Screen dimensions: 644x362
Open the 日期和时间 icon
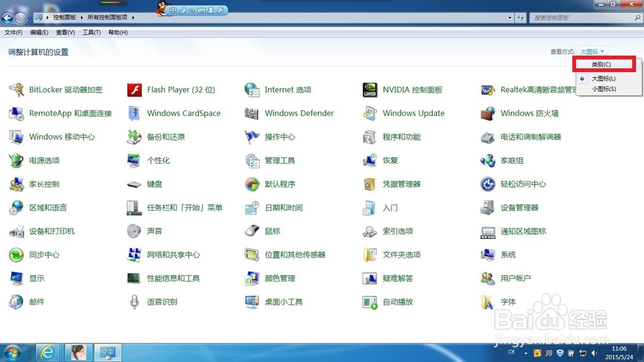click(252, 207)
